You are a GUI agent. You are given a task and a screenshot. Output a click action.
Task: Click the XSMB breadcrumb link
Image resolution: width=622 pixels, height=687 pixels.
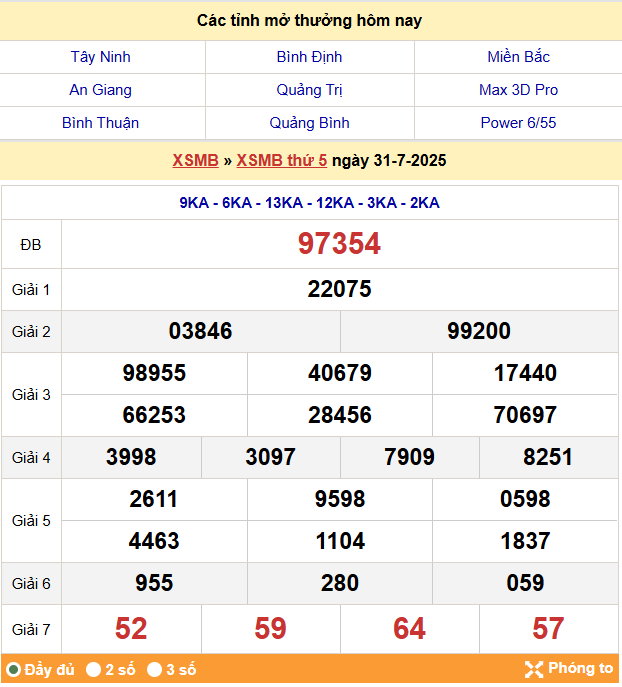click(x=195, y=160)
